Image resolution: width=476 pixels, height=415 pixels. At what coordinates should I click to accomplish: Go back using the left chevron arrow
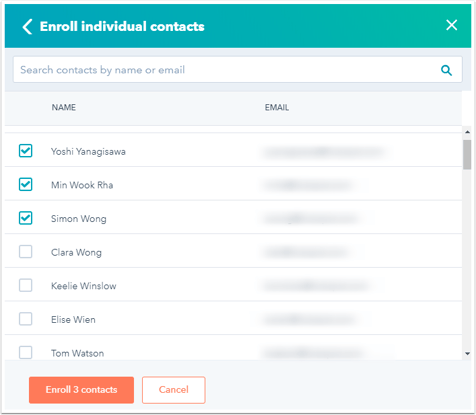coord(27,26)
